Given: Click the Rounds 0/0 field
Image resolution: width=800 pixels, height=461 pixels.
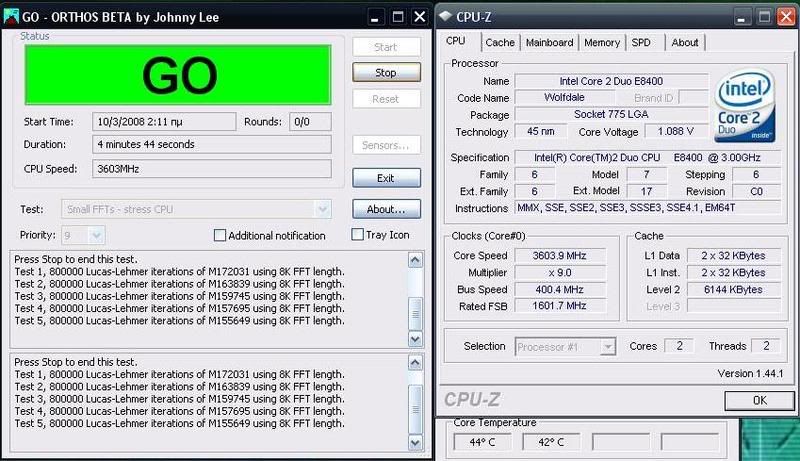Looking at the screenshot, I should [x=310, y=122].
